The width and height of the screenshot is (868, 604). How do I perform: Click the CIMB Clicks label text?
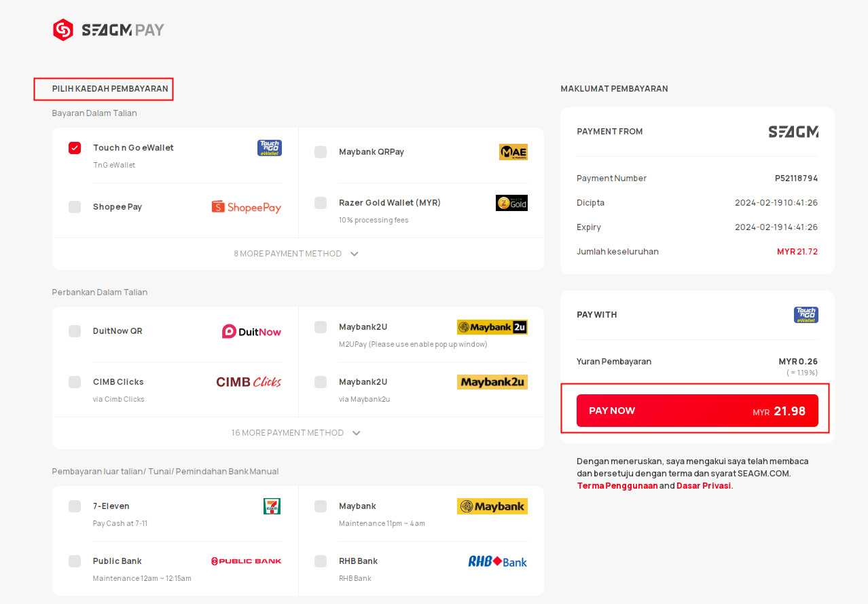coord(118,382)
